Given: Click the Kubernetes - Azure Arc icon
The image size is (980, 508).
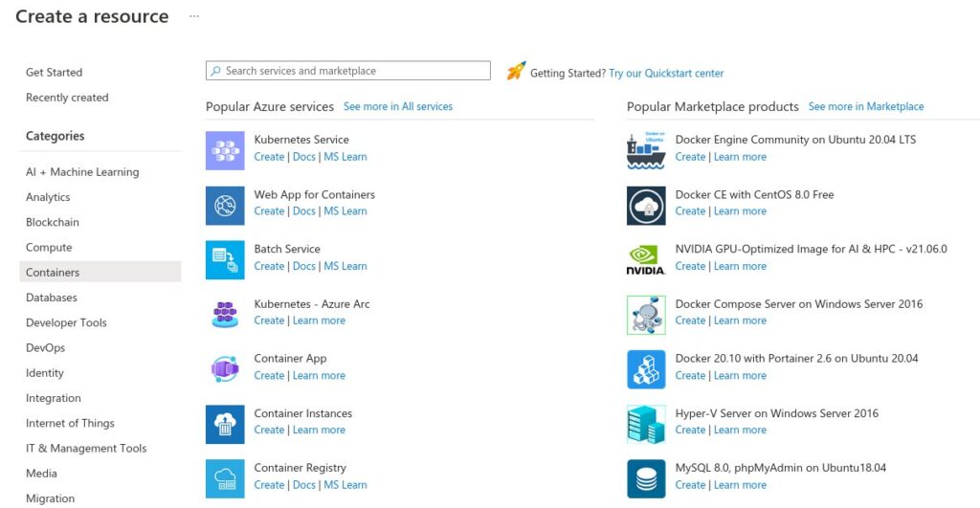Looking at the screenshot, I should coord(225,315).
